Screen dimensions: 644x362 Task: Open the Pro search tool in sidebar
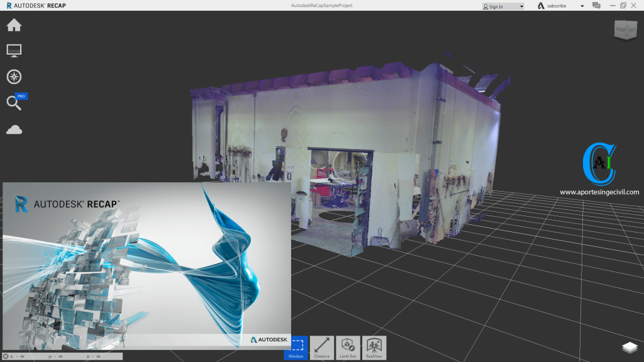click(x=14, y=102)
